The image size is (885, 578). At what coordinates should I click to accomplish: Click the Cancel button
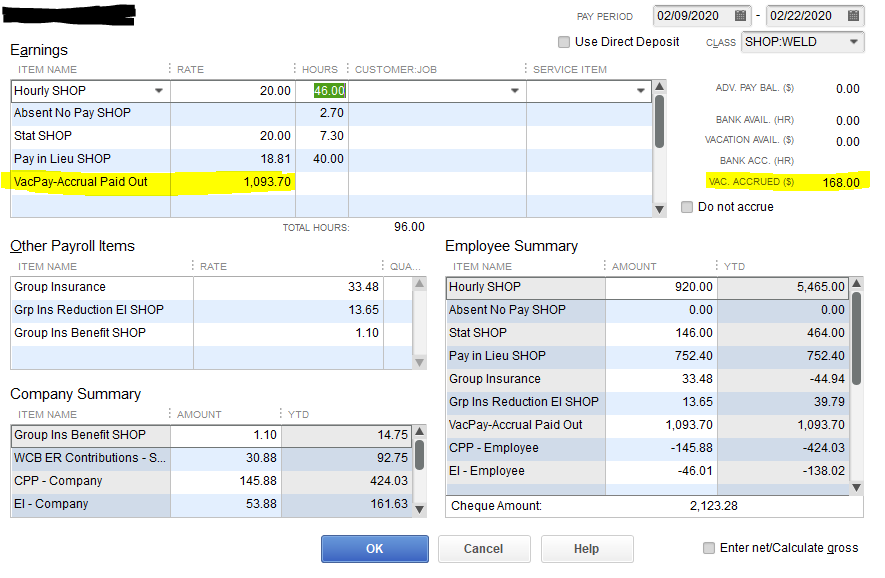point(484,548)
